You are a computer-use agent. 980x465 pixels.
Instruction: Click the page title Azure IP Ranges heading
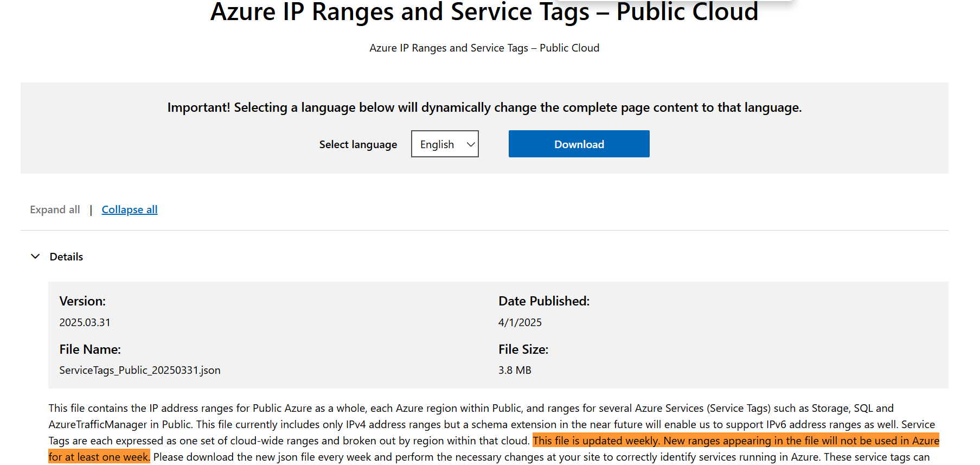coord(484,12)
